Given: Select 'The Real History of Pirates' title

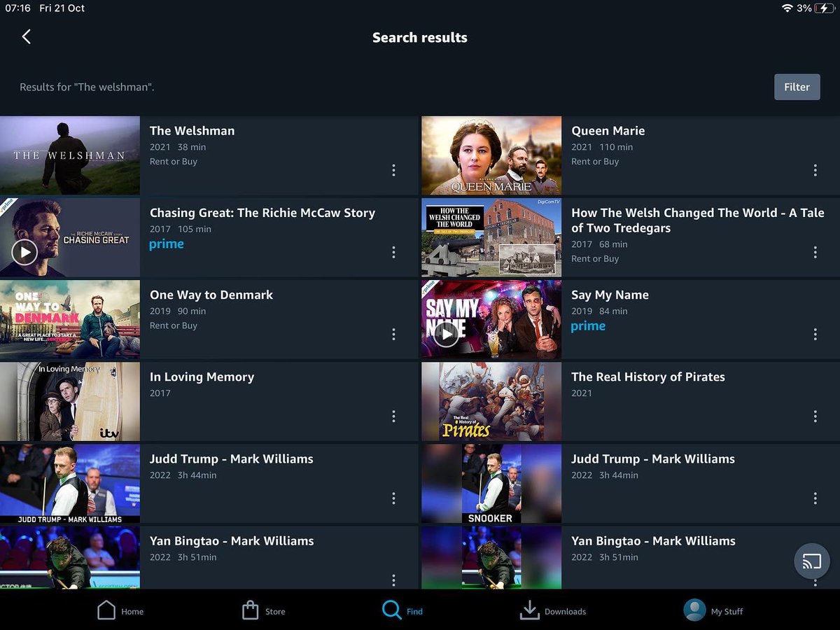Looking at the screenshot, I should [648, 377].
